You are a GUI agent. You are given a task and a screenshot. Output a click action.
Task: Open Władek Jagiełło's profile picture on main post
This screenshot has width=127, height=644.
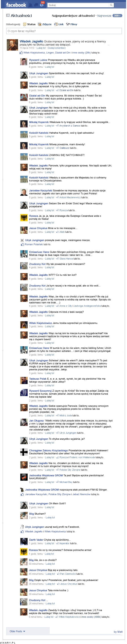click(x=12, y=45)
